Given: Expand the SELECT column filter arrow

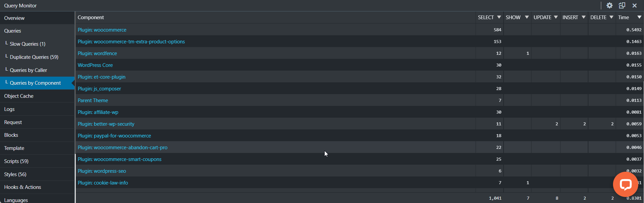Looking at the screenshot, I should tap(499, 17).
